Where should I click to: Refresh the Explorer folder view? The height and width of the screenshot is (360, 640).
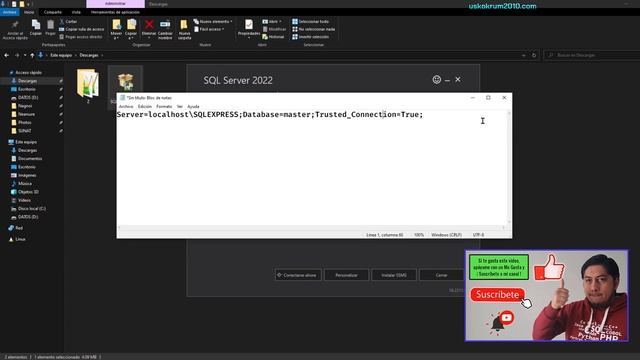click(534, 55)
